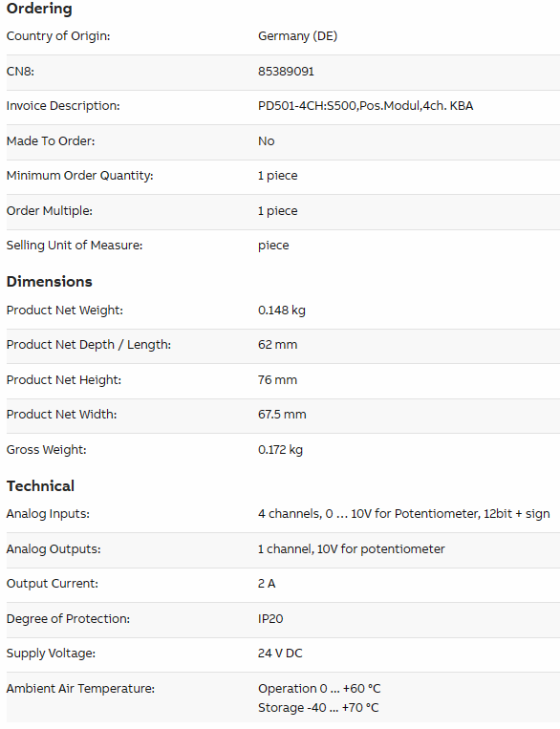This screenshot has width=560, height=729.
Task: Select the Minimum Order Quantity value
Action: point(278,176)
